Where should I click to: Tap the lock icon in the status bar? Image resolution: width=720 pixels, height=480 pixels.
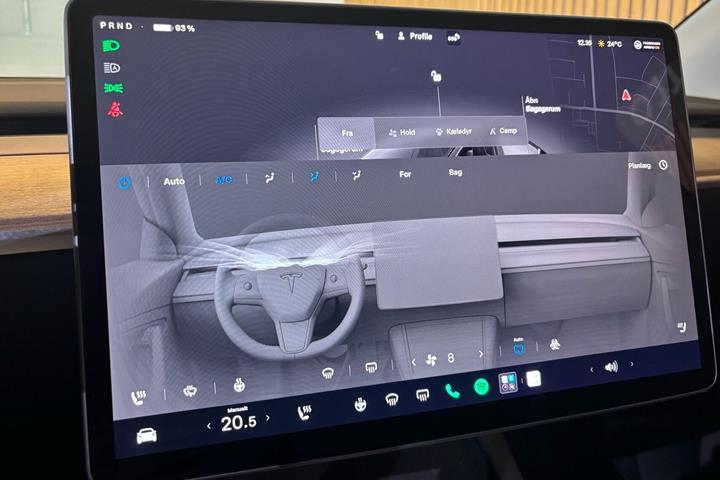[379, 35]
